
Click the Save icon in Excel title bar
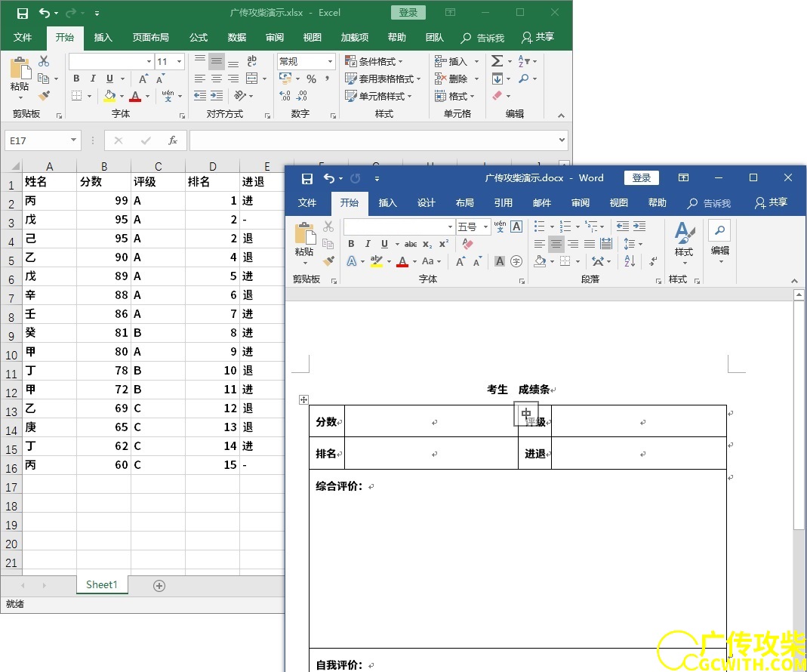coord(22,14)
